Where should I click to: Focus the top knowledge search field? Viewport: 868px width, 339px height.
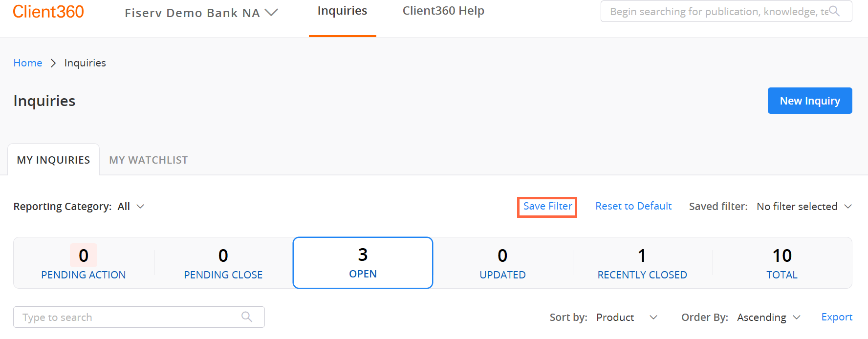pos(726,11)
